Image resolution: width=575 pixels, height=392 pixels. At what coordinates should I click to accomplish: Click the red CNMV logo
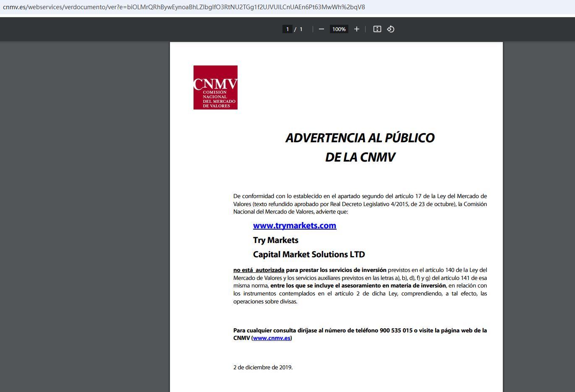click(215, 87)
